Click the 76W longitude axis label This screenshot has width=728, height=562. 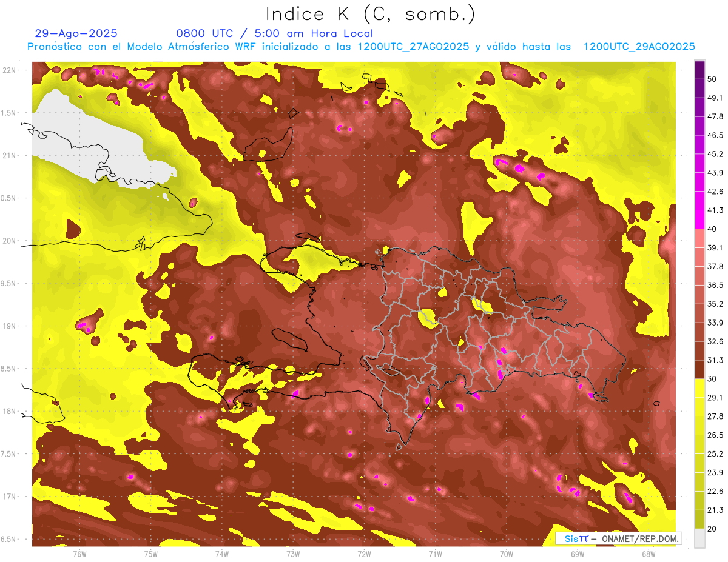79,554
